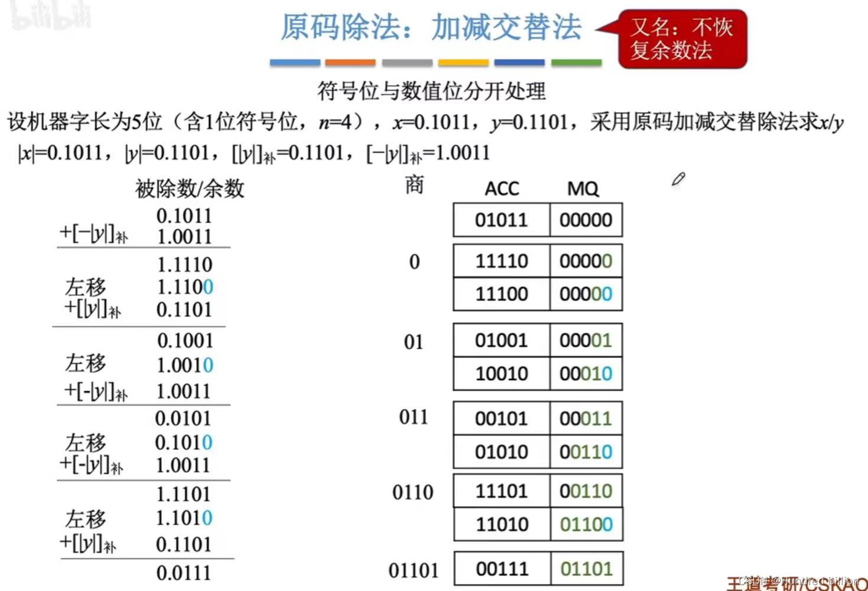This screenshot has height=591, width=868.
Task: Click the quotient label 0110
Action: 413,492
